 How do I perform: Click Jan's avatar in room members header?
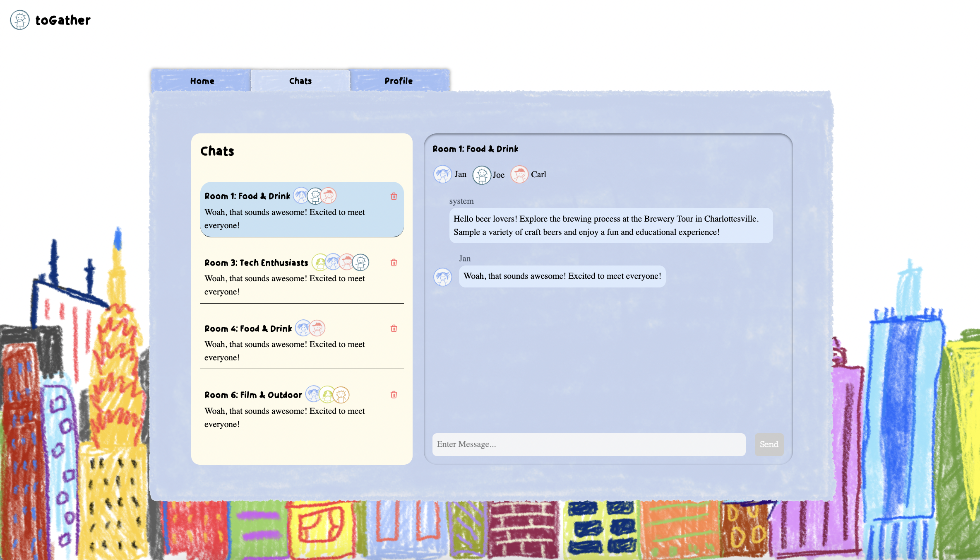tap(442, 174)
